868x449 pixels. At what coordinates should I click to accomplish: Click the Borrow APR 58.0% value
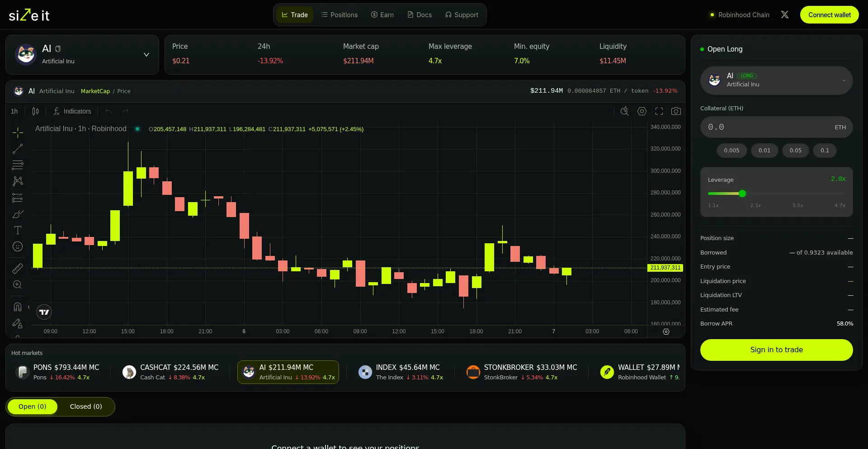(x=845, y=324)
